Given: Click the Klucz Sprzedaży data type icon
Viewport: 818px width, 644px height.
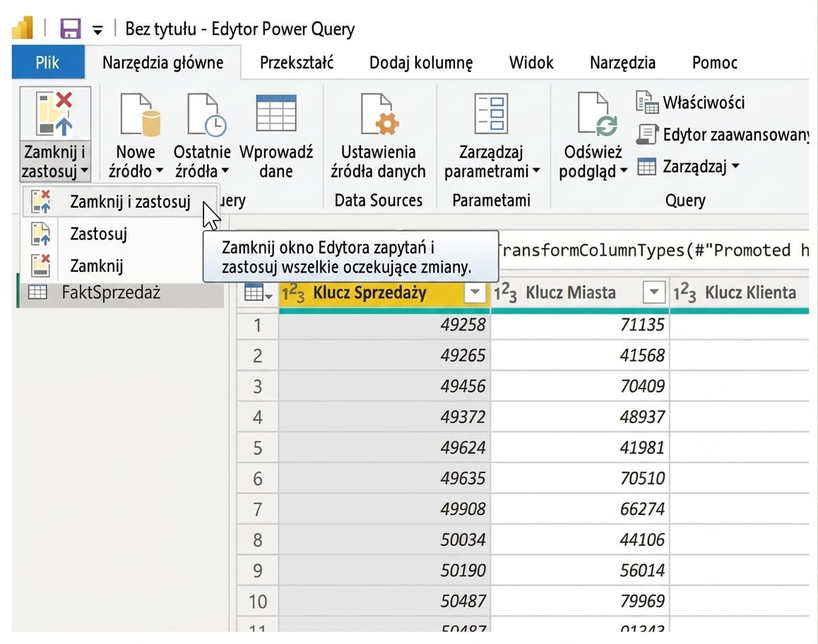Looking at the screenshot, I should [293, 293].
